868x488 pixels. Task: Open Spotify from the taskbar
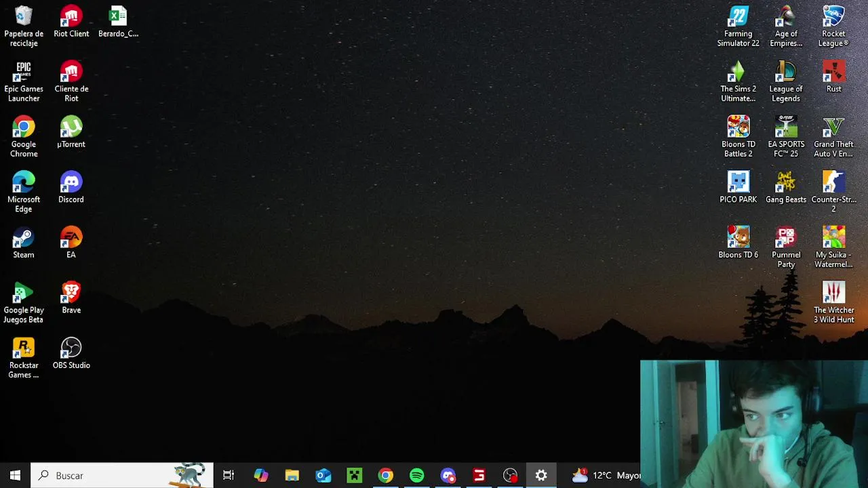tap(417, 476)
